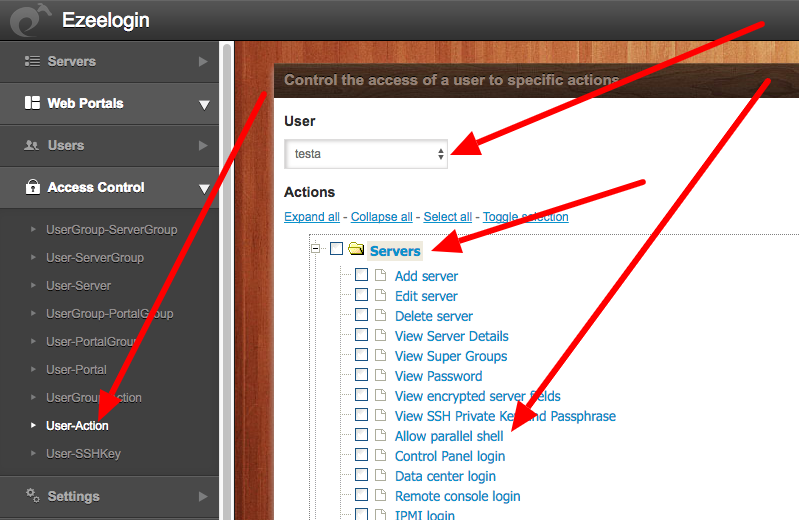Click the document icon beside Edit server
Viewport: 799px width, 520px height.
[x=380, y=295]
